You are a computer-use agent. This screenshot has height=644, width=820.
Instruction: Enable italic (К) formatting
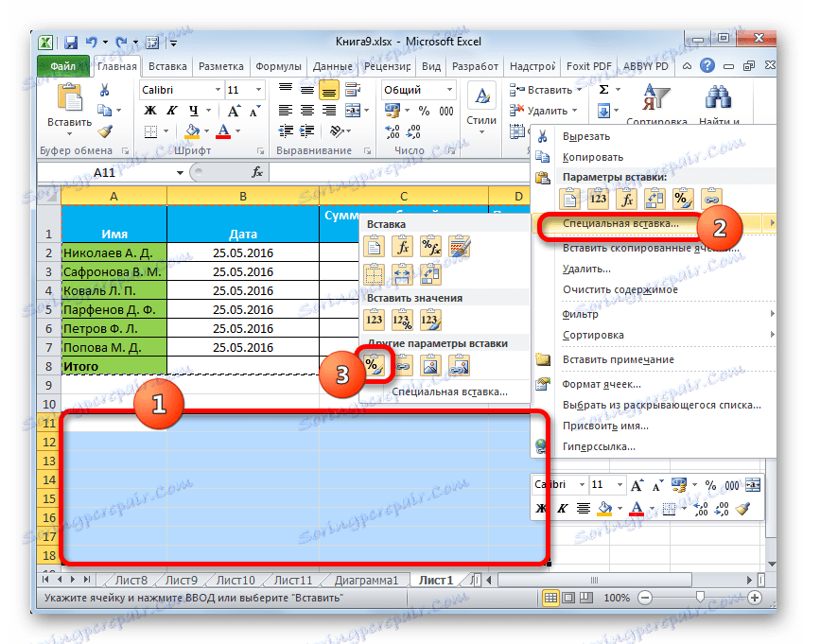pos(171,111)
